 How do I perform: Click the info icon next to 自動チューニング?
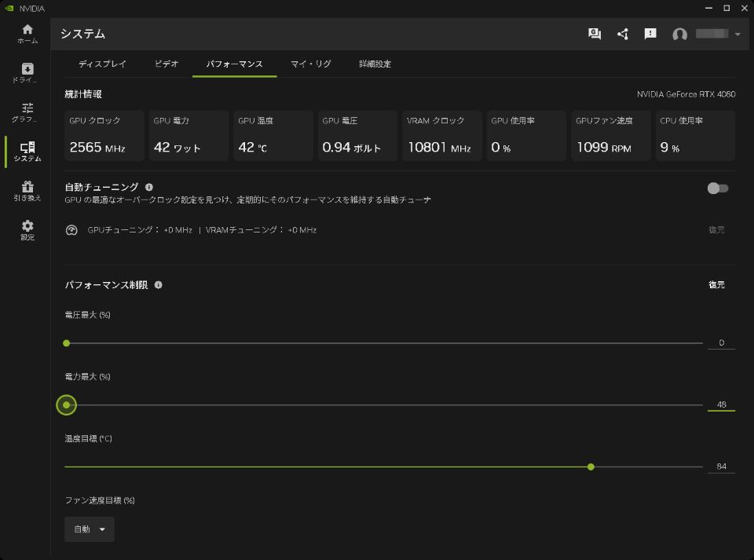coord(149,187)
